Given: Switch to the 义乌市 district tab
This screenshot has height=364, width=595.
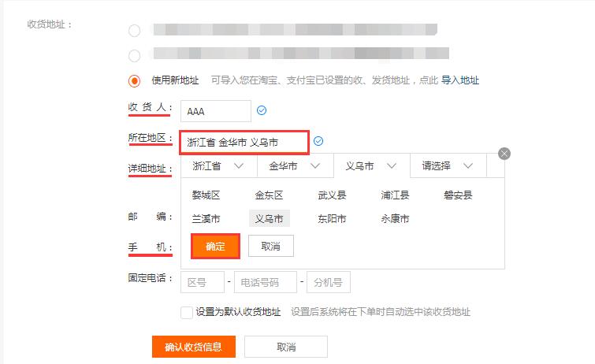Looking at the screenshot, I should coord(371,166).
